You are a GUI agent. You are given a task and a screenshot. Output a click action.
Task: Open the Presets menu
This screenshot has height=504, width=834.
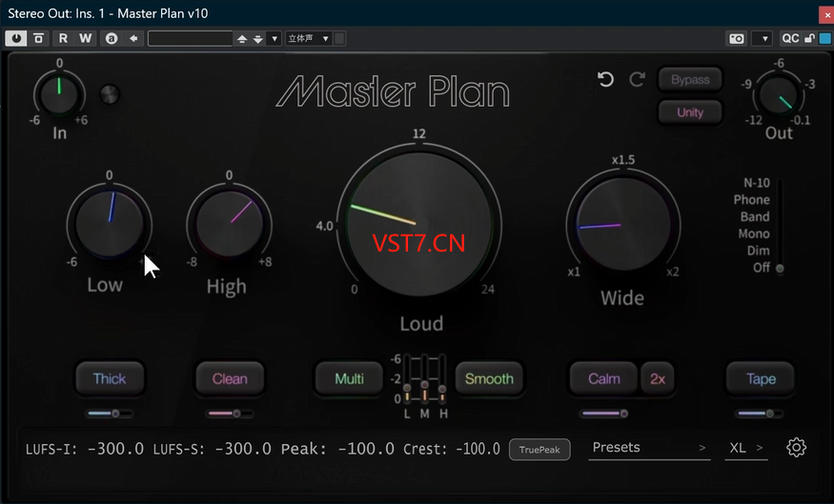tap(649, 448)
